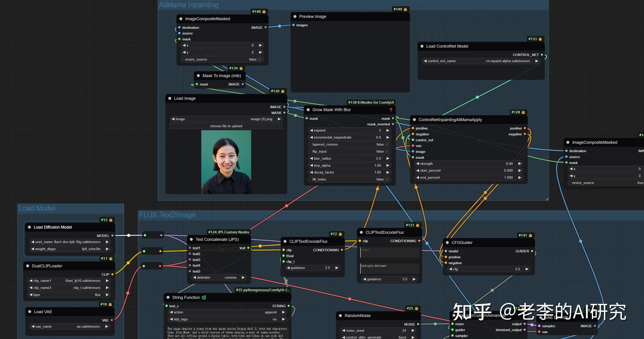Click the MODEL output socket on Load Diffusion Model
Viewport: 644px width, 339px height.
click(x=112, y=236)
